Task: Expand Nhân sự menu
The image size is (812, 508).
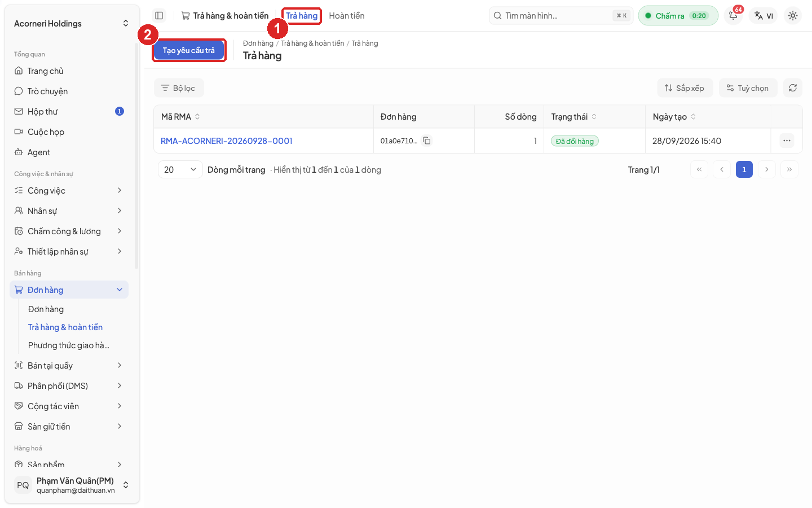Action: 69,211
